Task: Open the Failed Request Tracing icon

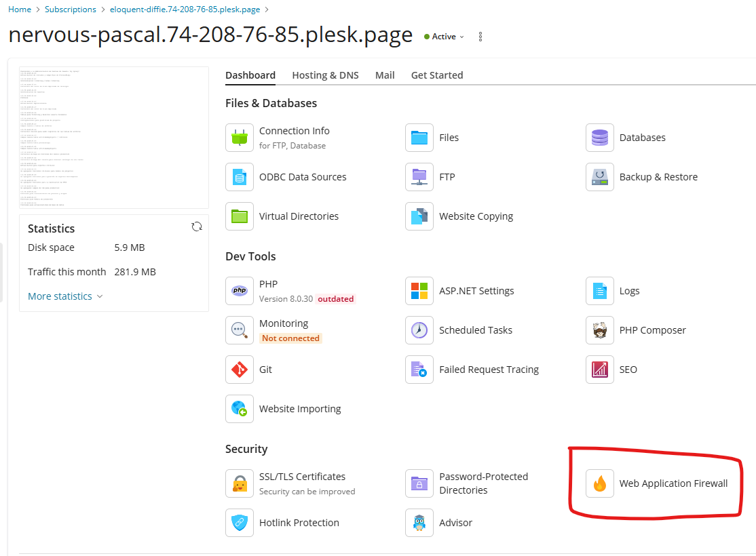Action: (419, 370)
